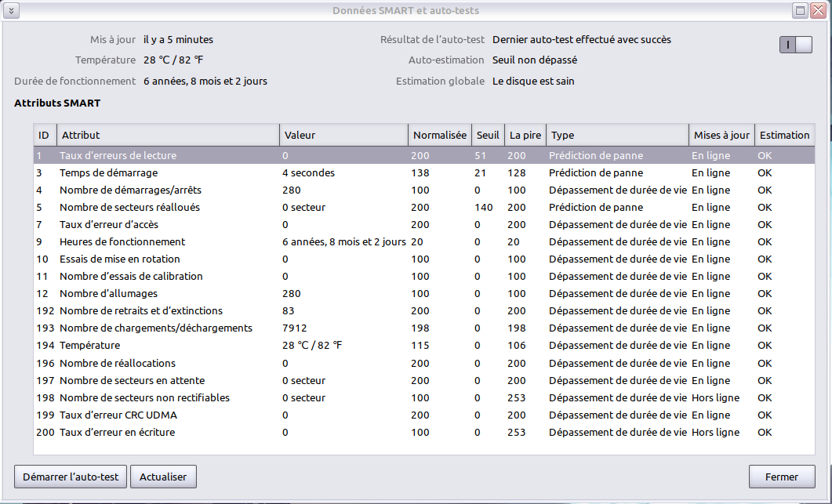Toggle the SMART enabled switch
The height and width of the screenshot is (504, 832).
795,45
